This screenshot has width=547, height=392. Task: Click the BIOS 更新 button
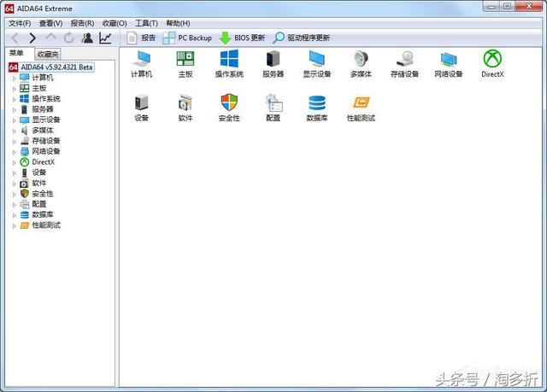242,38
